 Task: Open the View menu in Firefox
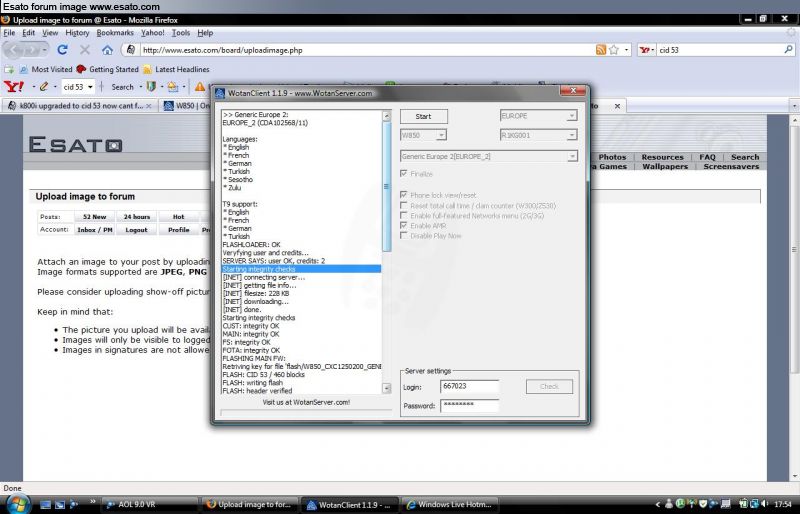50,33
